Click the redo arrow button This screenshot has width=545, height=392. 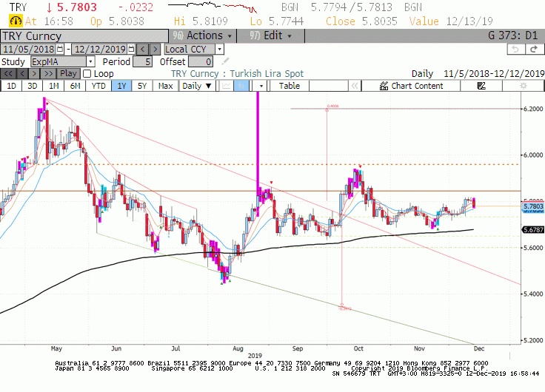click(534, 50)
